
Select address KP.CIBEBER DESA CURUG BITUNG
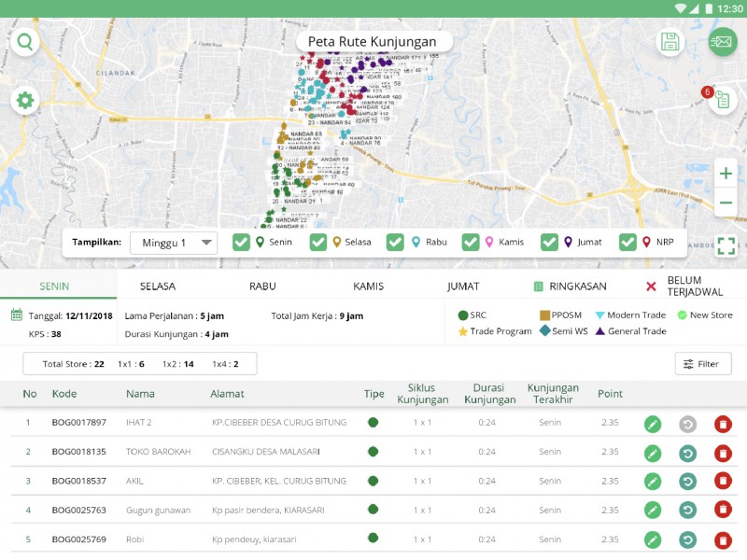[x=279, y=423]
